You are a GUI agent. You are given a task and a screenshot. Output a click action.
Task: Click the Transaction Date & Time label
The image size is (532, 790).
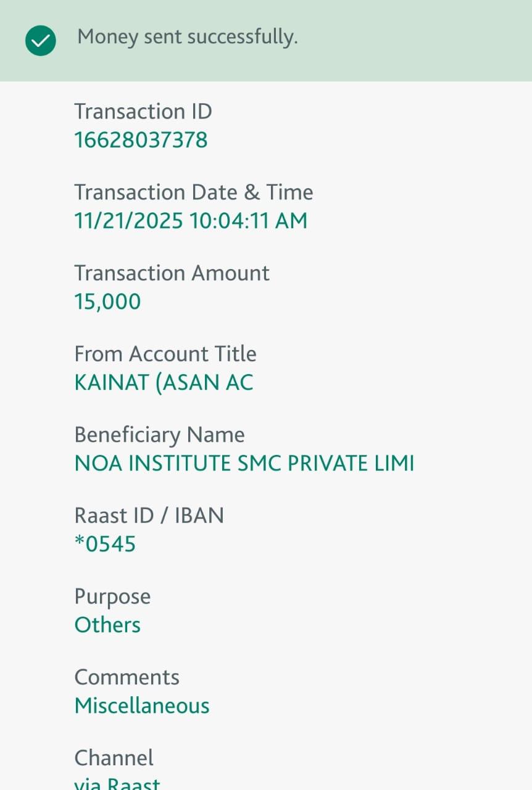[193, 193]
